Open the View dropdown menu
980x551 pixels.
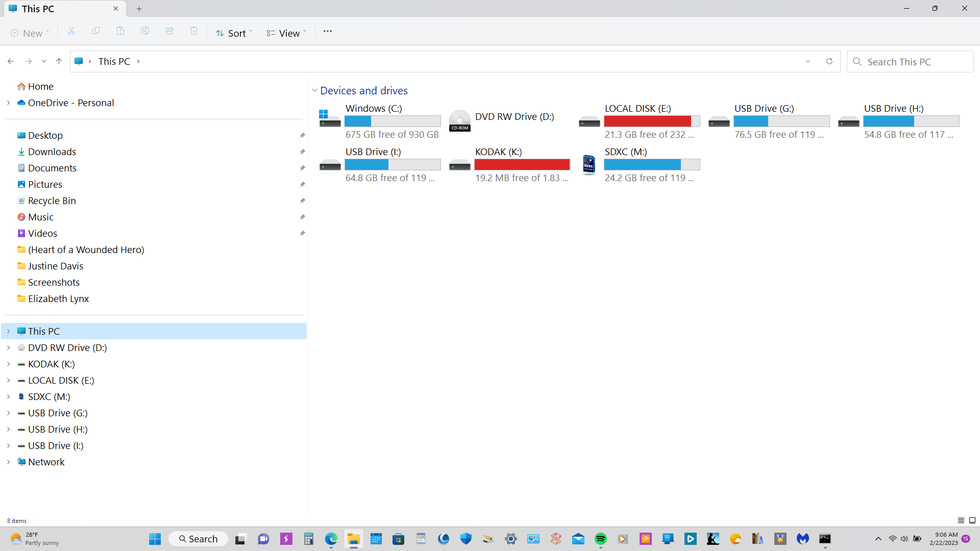point(286,33)
